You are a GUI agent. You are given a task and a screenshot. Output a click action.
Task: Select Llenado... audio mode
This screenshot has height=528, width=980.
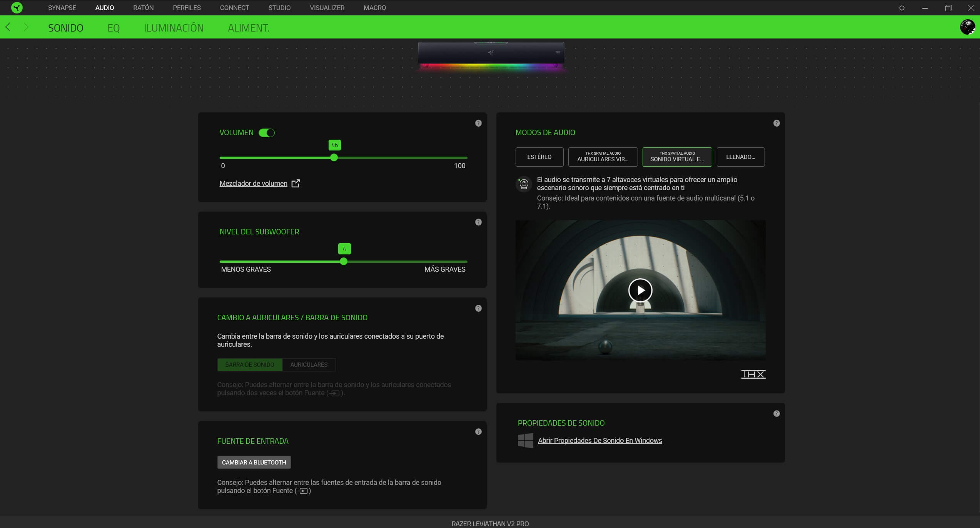(741, 157)
